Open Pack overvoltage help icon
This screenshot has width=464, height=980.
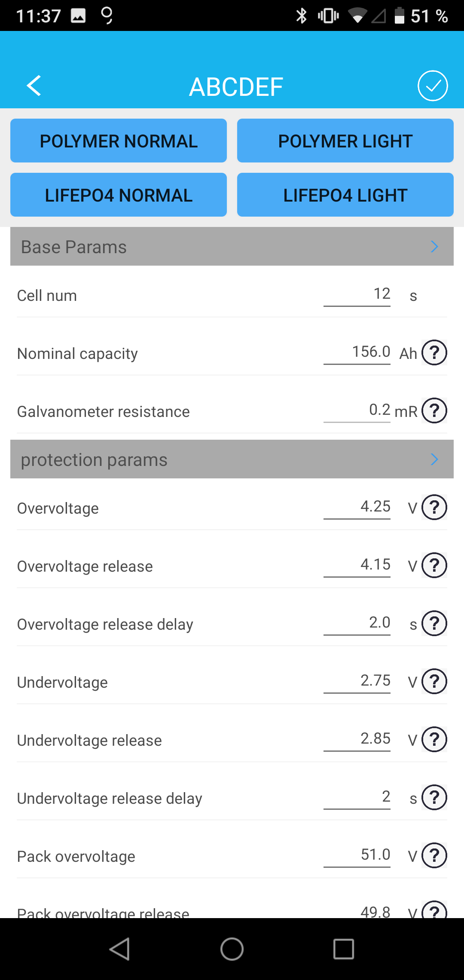coord(434,856)
